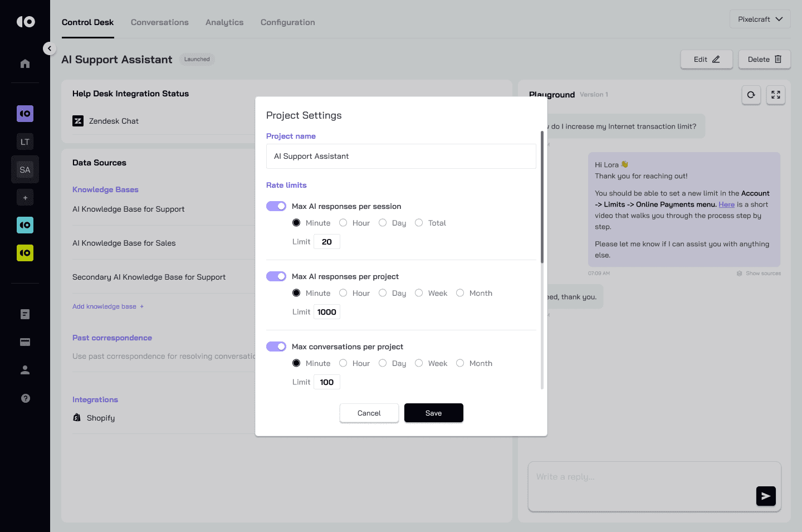
Task: Click the Project name input field
Action: 401,157
